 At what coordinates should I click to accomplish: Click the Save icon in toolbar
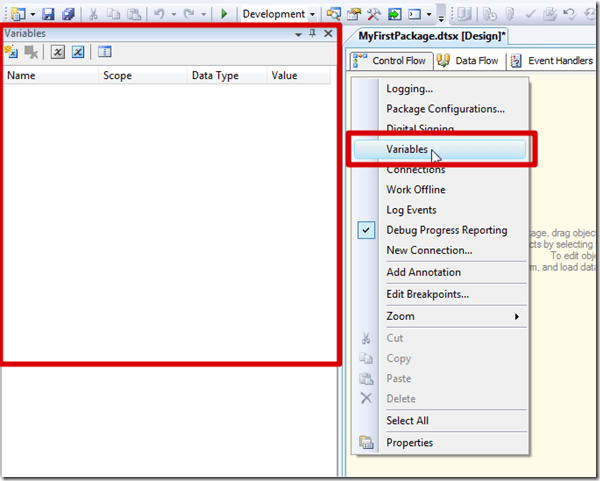tap(47, 14)
